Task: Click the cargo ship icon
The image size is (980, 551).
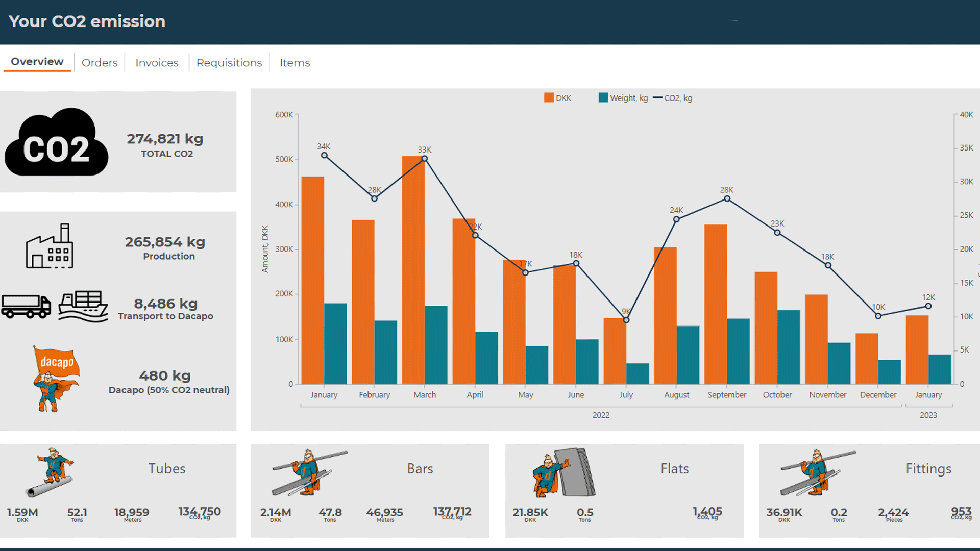Action: click(x=83, y=306)
